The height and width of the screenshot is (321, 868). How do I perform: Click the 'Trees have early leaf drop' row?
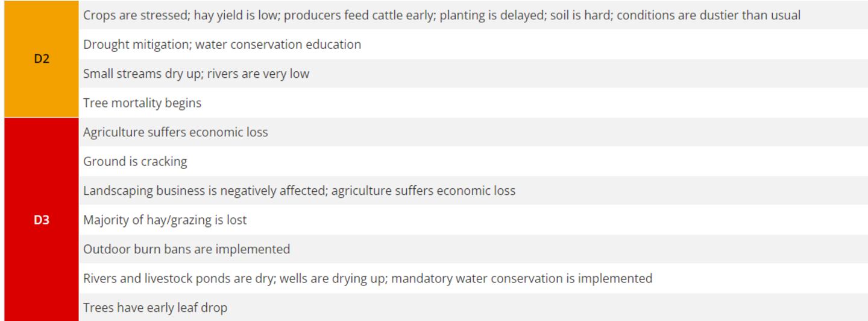[155, 308]
